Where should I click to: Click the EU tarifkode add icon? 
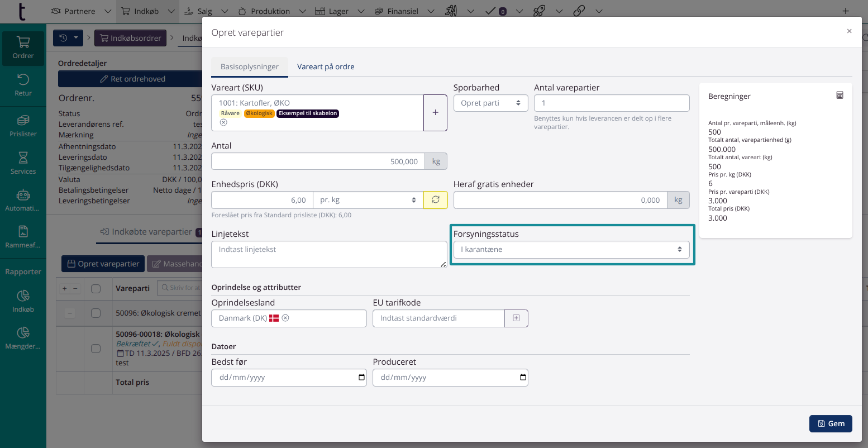coord(516,318)
